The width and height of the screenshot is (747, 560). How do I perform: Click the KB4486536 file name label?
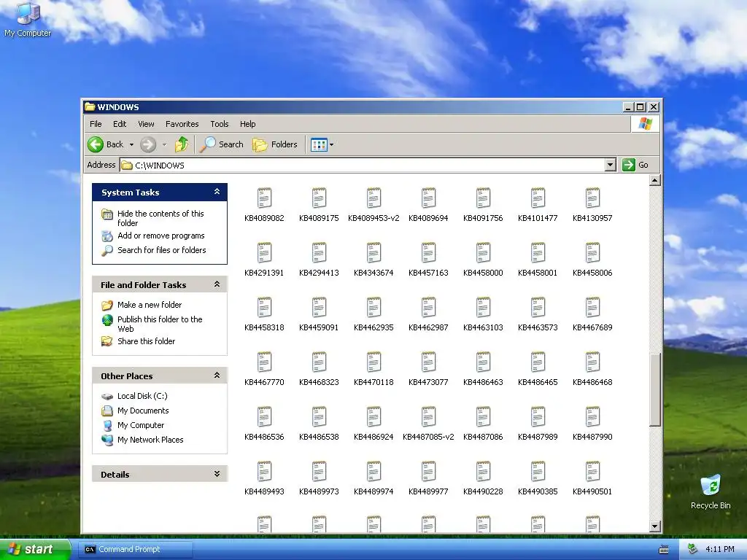pos(264,437)
